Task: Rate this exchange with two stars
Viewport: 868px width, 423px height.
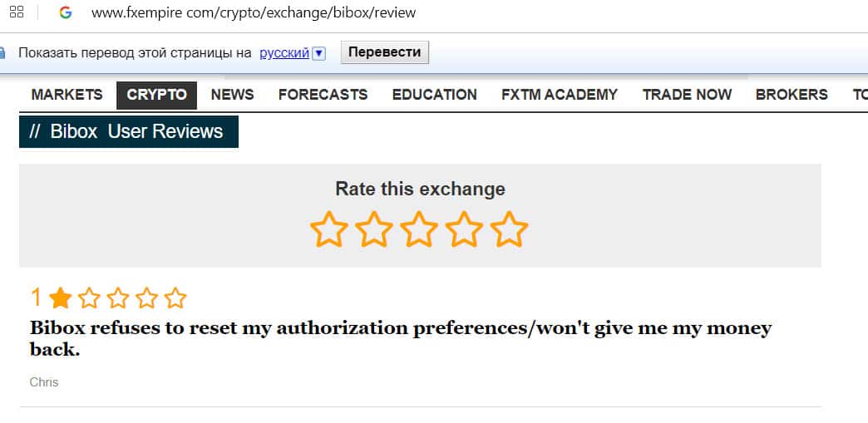Action: pyautogui.click(x=374, y=229)
